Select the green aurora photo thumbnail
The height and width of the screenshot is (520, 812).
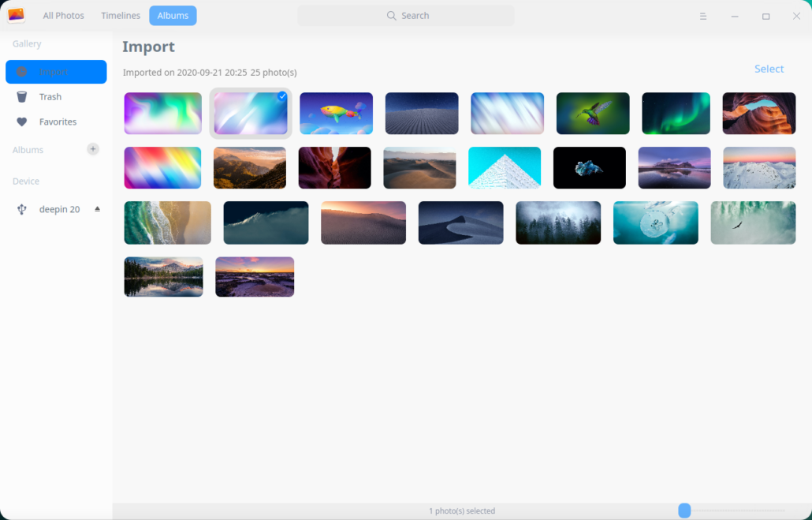[x=676, y=114]
